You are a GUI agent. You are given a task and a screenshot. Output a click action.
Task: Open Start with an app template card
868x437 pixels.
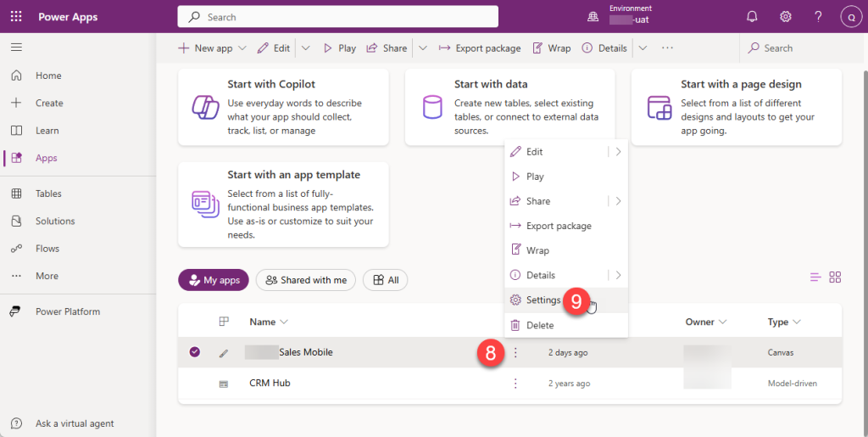coord(283,204)
